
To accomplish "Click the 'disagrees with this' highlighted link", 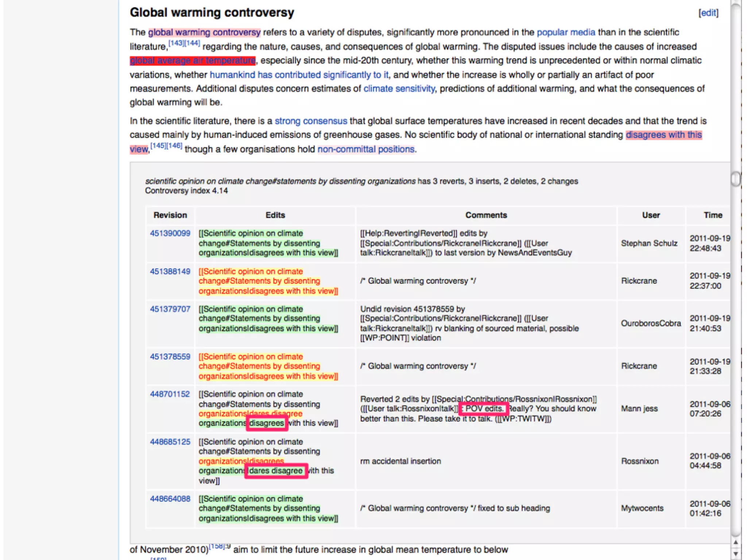I will pyautogui.click(x=663, y=135).
